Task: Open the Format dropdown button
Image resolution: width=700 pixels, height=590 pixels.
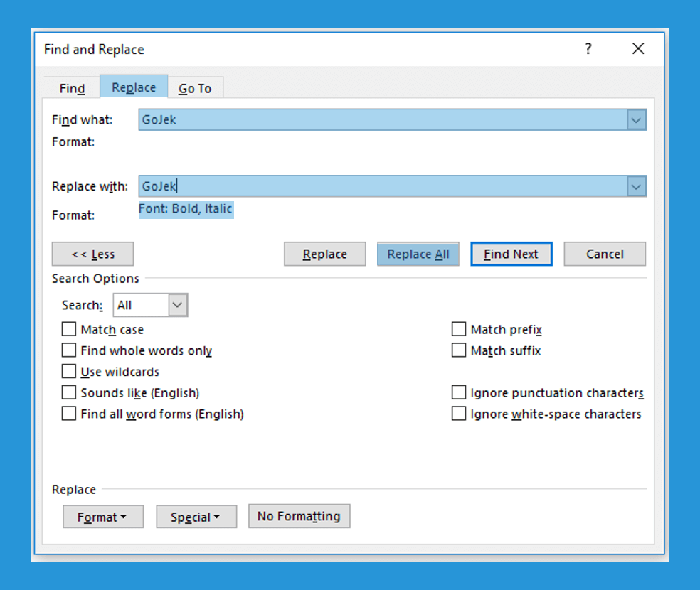Action: (103, 516)
